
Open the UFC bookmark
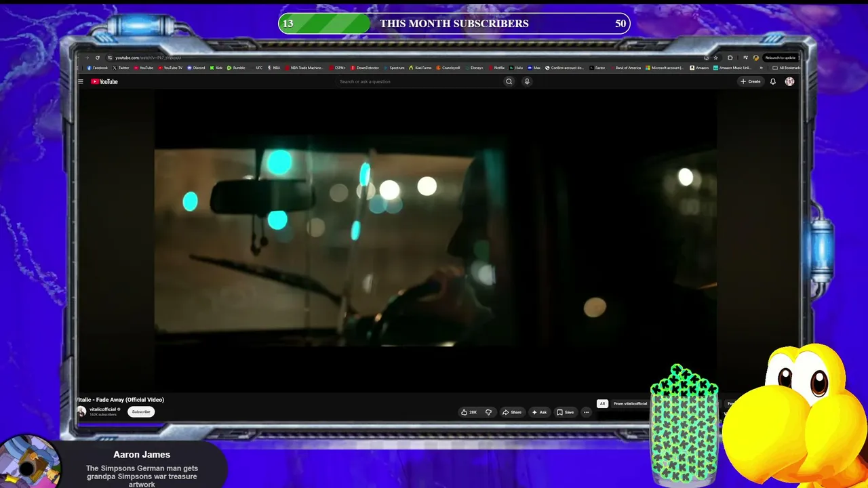256,68
